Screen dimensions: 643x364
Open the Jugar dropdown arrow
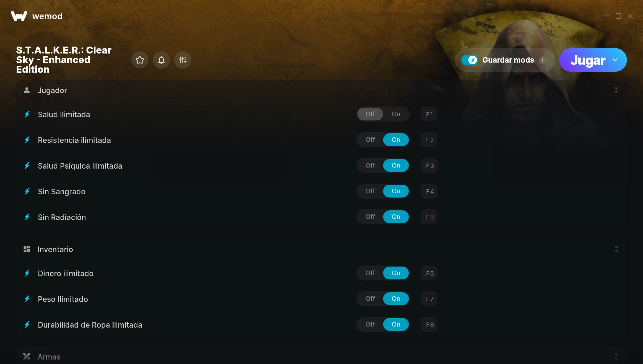pyautogui.click(x=615, y=60)
